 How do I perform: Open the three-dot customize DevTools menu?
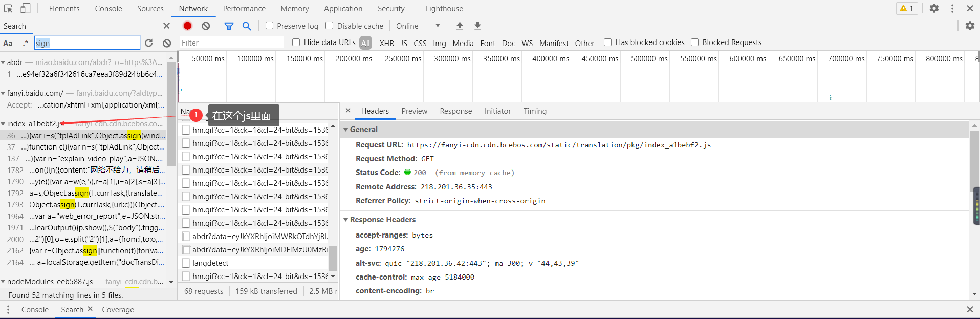click(952, 8)
